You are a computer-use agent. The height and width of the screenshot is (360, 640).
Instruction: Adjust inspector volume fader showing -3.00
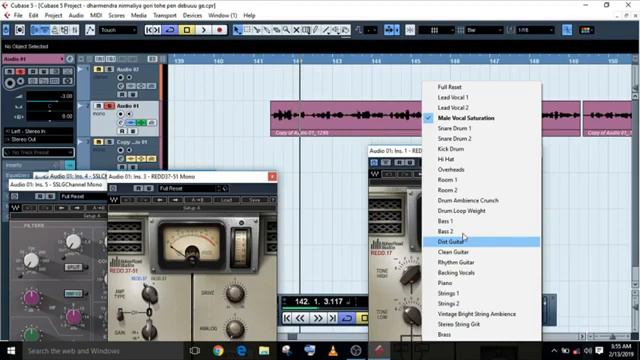49,98
